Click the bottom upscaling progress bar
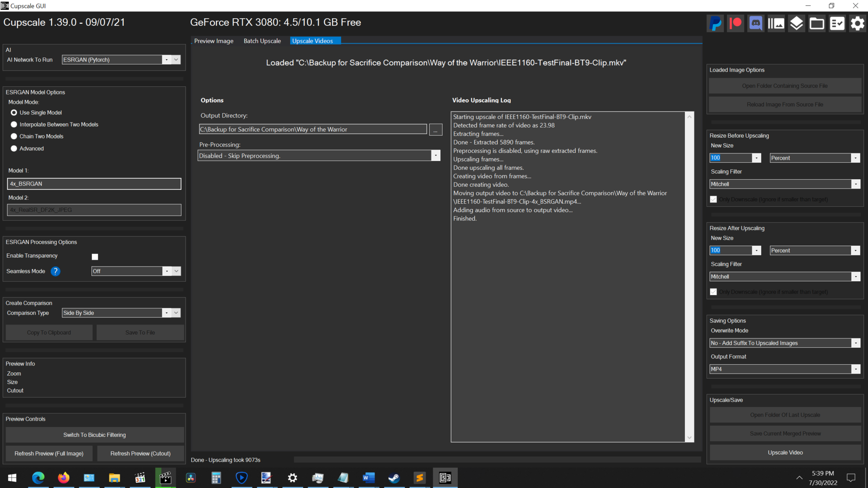The image size is (868, 488). [497, 460]
